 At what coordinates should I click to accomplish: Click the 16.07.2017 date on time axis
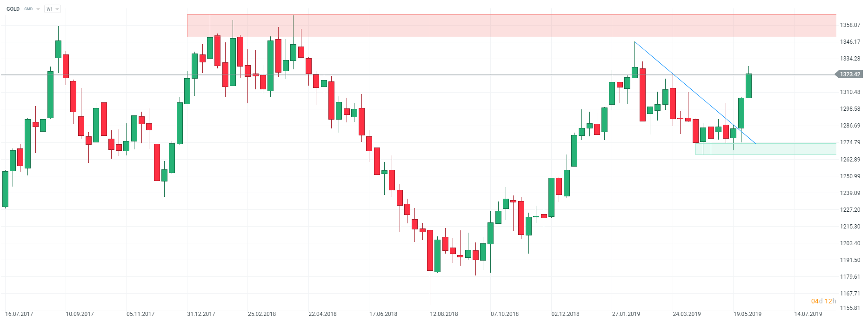tap(19, 314)
